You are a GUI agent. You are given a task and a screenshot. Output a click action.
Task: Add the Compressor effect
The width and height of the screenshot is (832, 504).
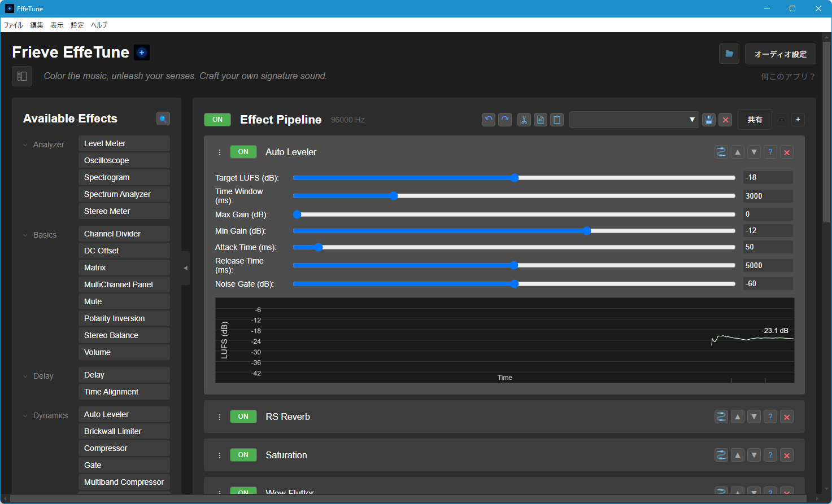click(124, 448)
